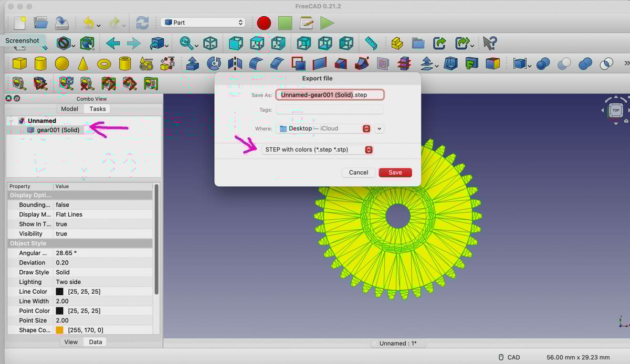Image resolution: width=630 pixels, height=364 pixels.
Task: Activate the measure ruler tool
Action: coord(371,43)
